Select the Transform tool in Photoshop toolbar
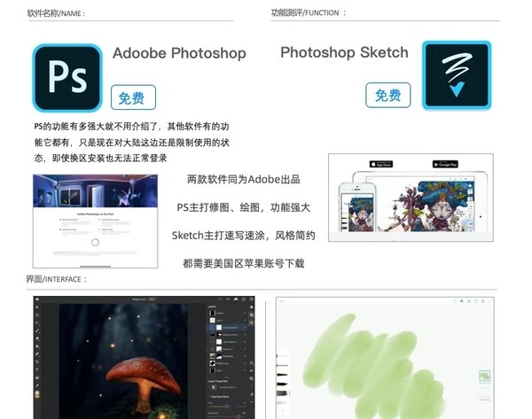Image resolution: width=532 pixels, height=419 pixels. click(x=37, y=315)
